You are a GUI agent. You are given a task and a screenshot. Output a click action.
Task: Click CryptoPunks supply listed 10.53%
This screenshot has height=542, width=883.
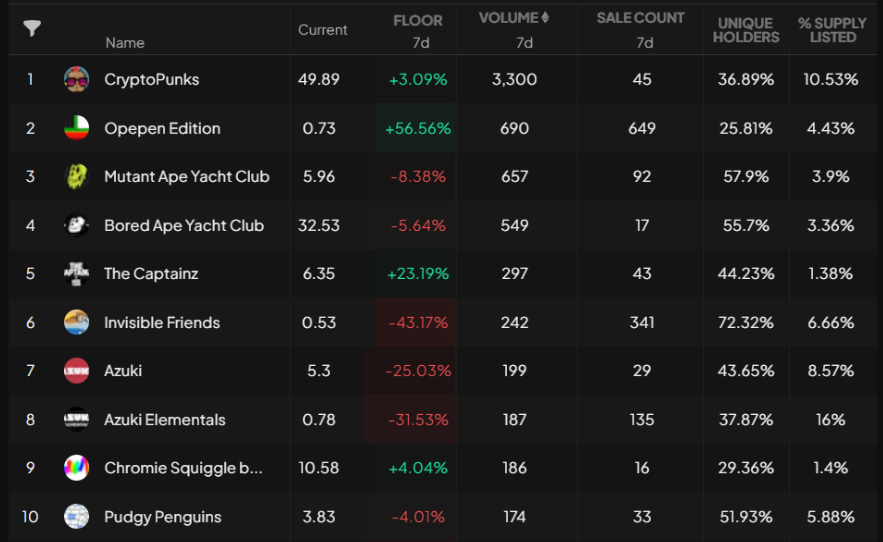click(x=831, y=79)
